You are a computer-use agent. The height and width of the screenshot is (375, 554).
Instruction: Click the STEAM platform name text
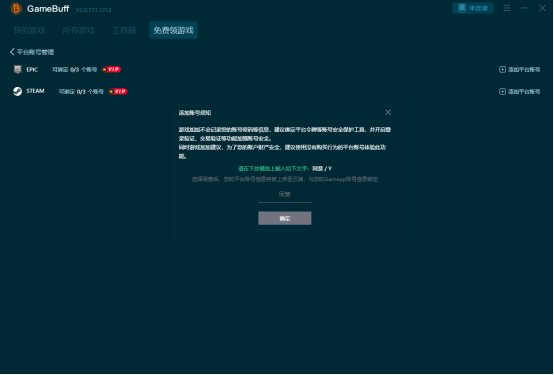[35, 91]
